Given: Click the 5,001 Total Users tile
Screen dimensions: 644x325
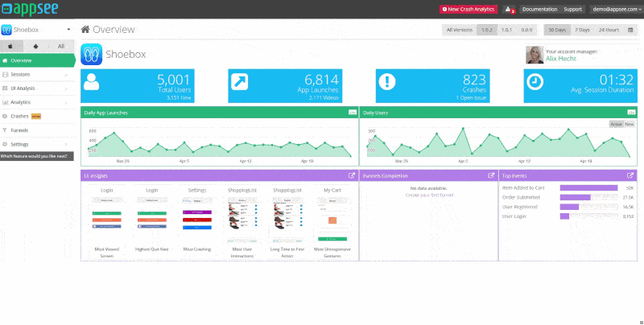Looking at the screenshot, I should [x=138, y=86].
